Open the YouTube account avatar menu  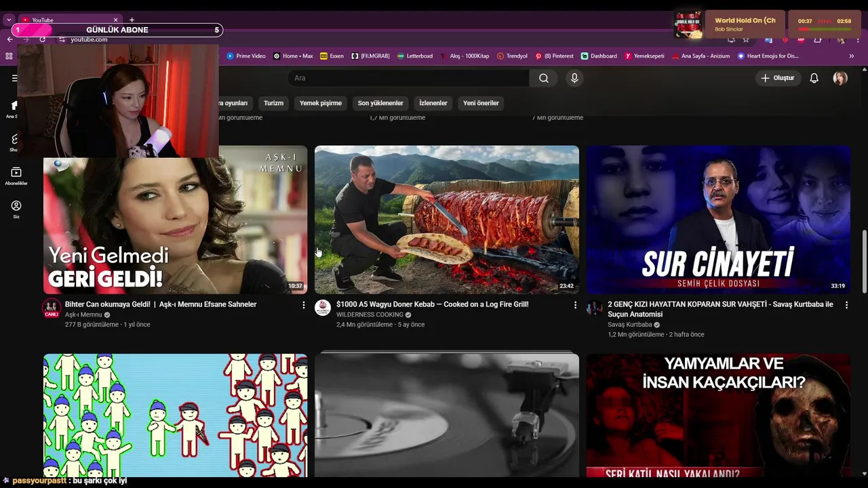(x=840, y=78)
